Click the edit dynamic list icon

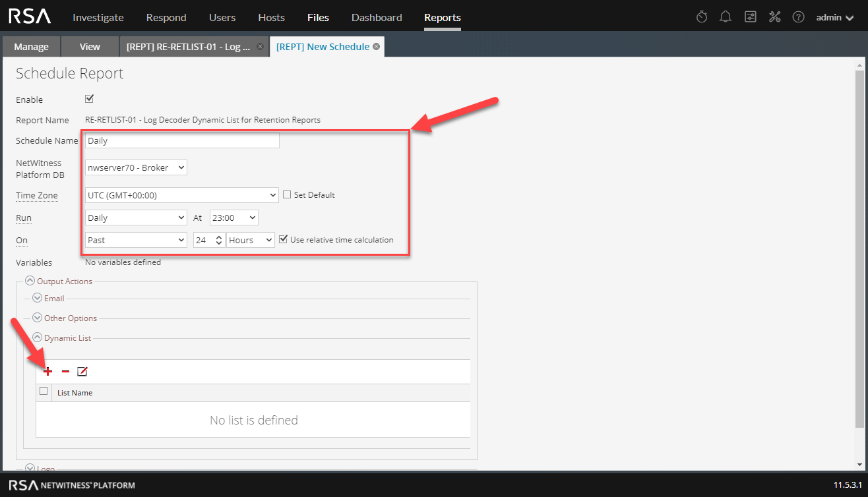(x=82, y=372)
